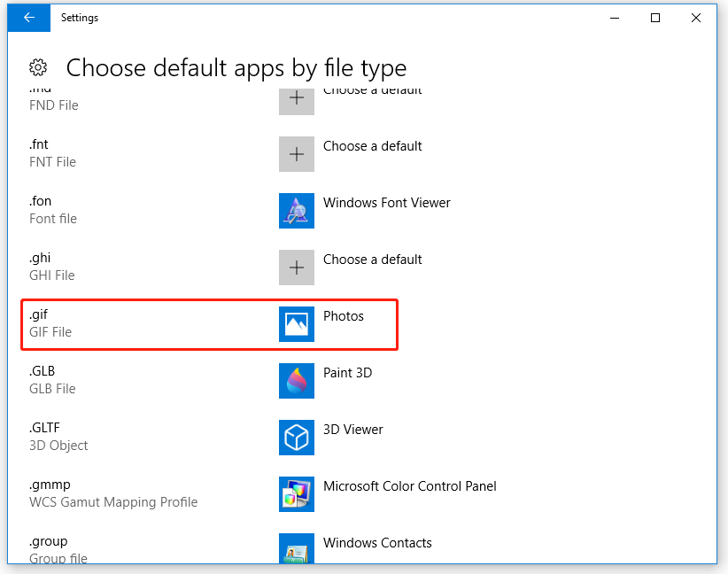The height and width of the screenshot is (574, 728).
Task: Click the 3D Viewer icon for .GLTF
Action: 296,438
